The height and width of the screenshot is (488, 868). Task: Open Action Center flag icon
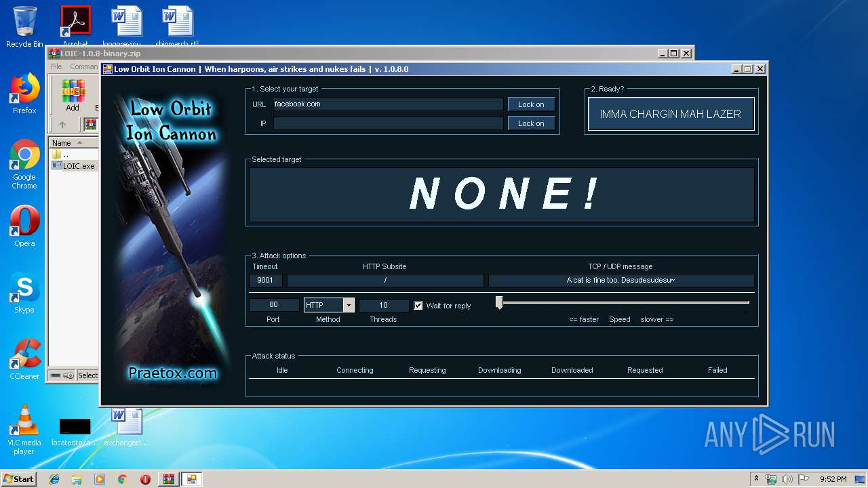804,479
